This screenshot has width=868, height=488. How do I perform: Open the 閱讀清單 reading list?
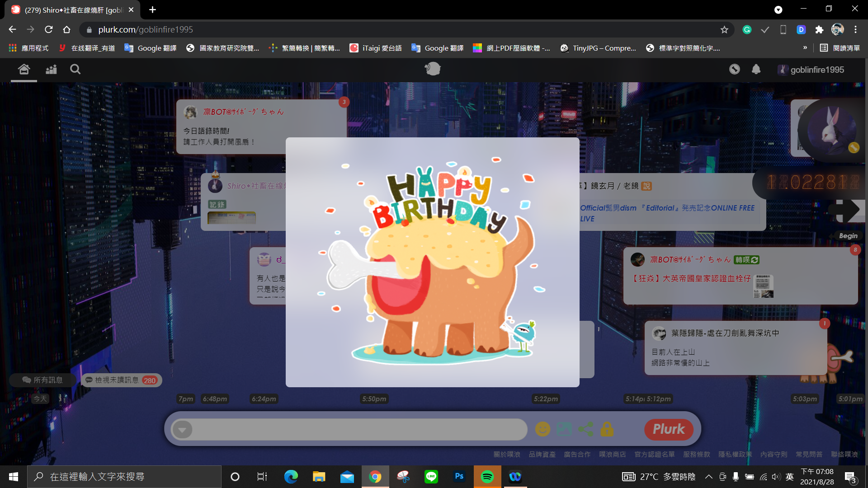(x=840, y=48)
